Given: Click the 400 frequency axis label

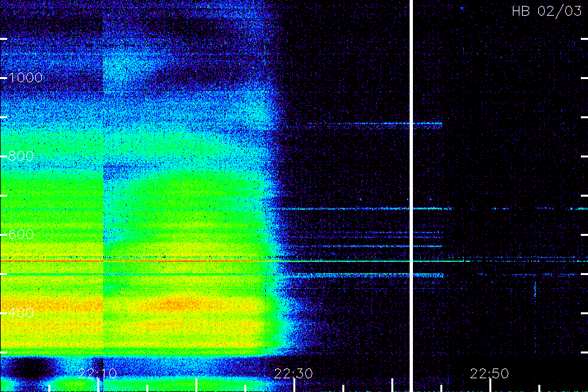Looking at the screenshot, I should [x=21, y=312].
